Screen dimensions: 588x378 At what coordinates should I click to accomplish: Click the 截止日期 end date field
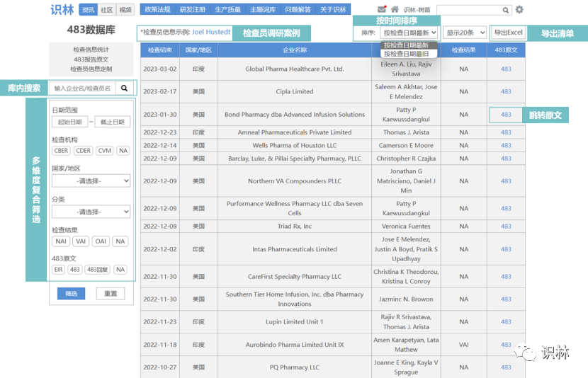point(113,122)
